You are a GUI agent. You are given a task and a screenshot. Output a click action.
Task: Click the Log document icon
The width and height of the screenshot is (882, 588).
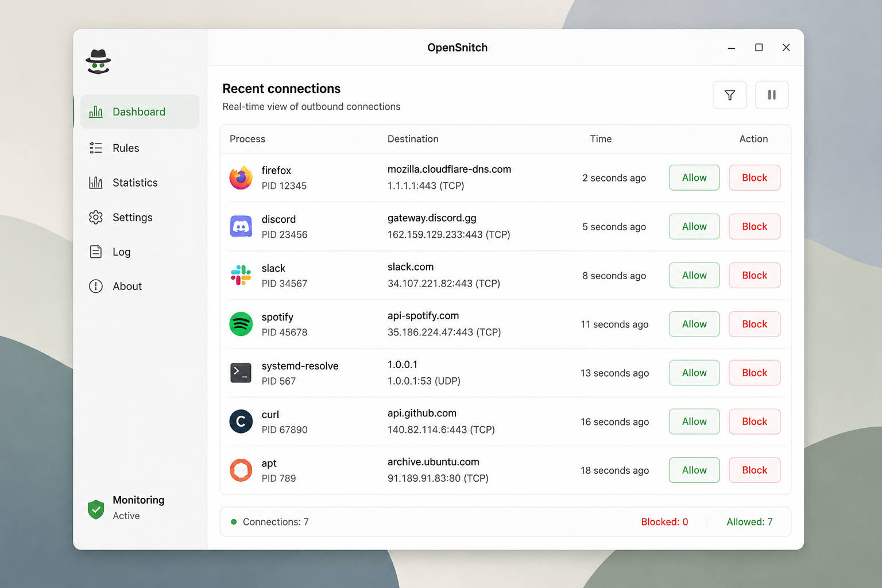[96, 252]
